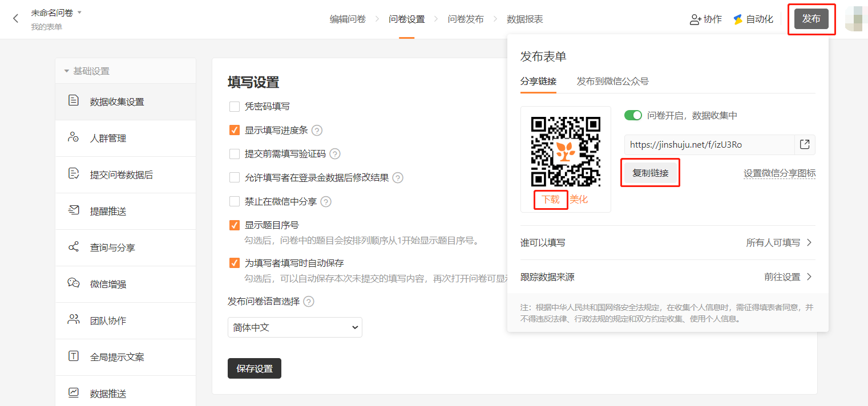Go to 问卷发布 step
The height and width of the screenshot is (406, 868).
pos(466,19)
